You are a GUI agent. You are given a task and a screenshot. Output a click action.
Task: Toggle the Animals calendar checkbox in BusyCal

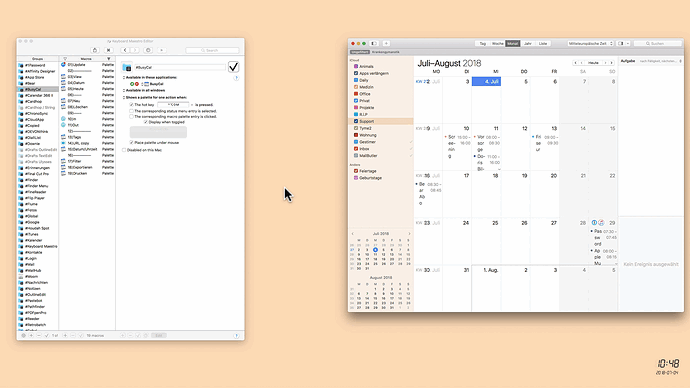(356, 66)
